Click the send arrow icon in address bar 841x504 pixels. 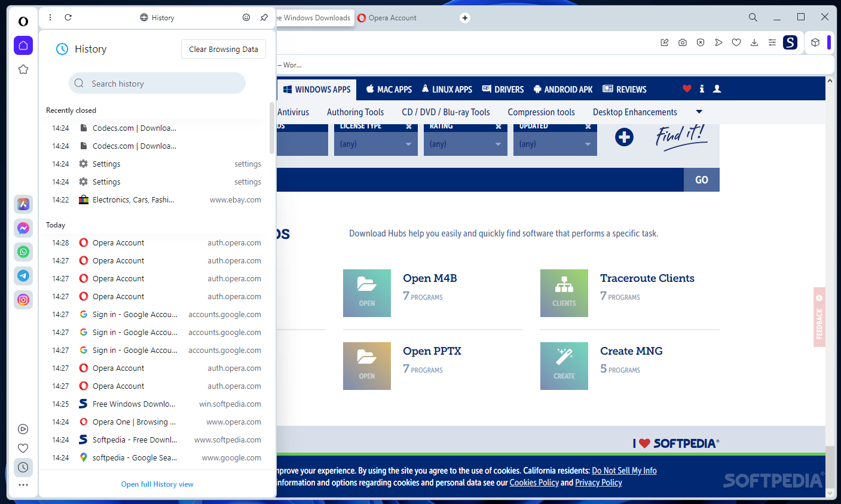718,42
